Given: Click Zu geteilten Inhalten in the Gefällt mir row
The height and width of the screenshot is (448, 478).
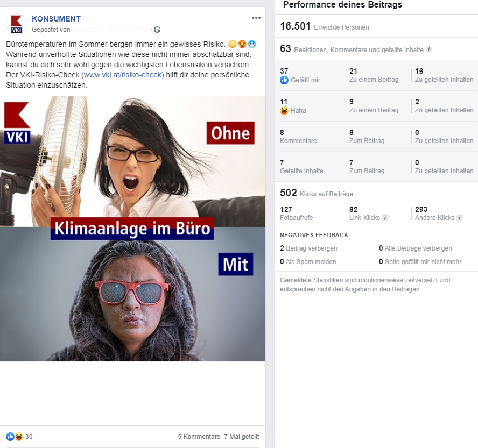Looking at the screenshot, I should pyautogui.click(x=444, y=80).
